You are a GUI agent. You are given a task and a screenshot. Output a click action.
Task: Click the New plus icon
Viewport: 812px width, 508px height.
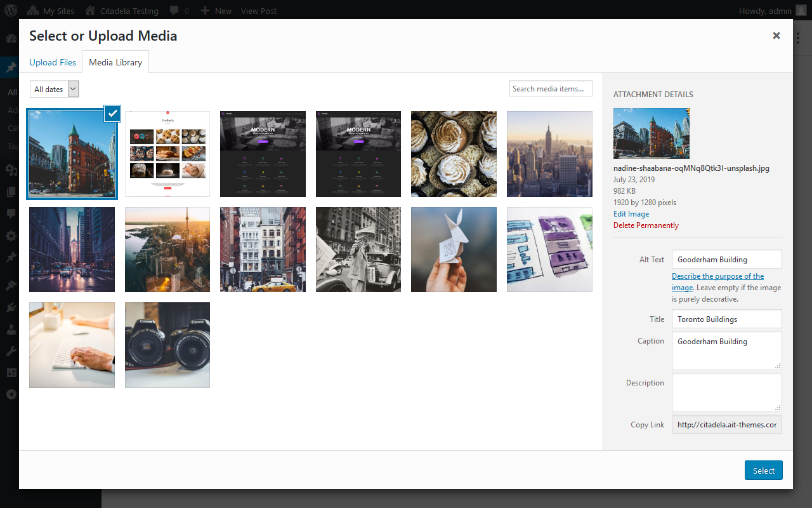(x=204, y=11)
